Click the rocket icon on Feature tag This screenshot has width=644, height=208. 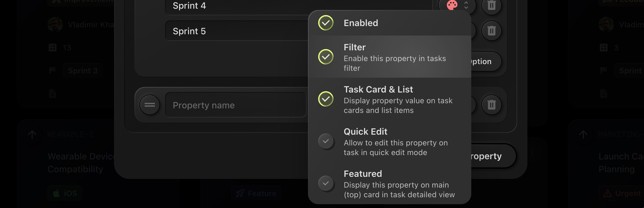240,193
